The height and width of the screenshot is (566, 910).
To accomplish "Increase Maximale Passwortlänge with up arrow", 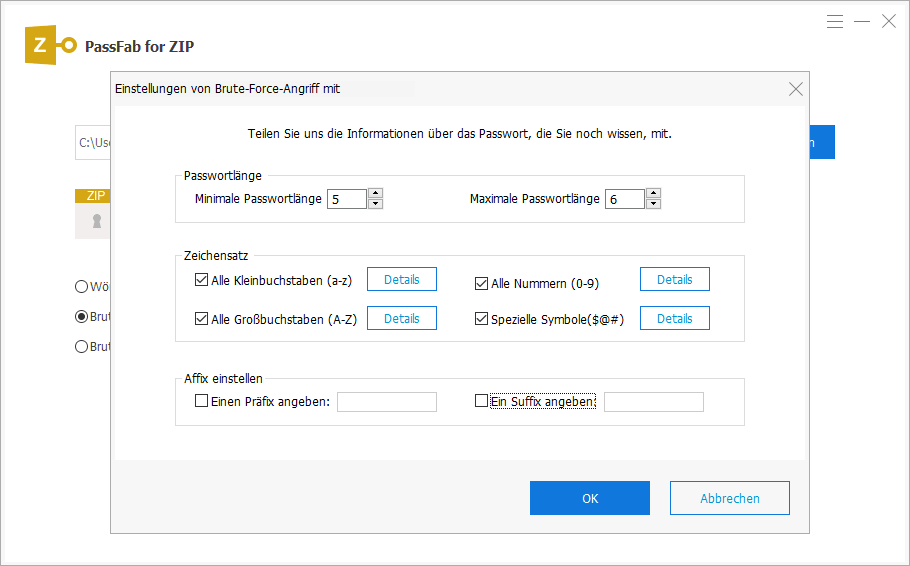I will [x=653, y=193].
